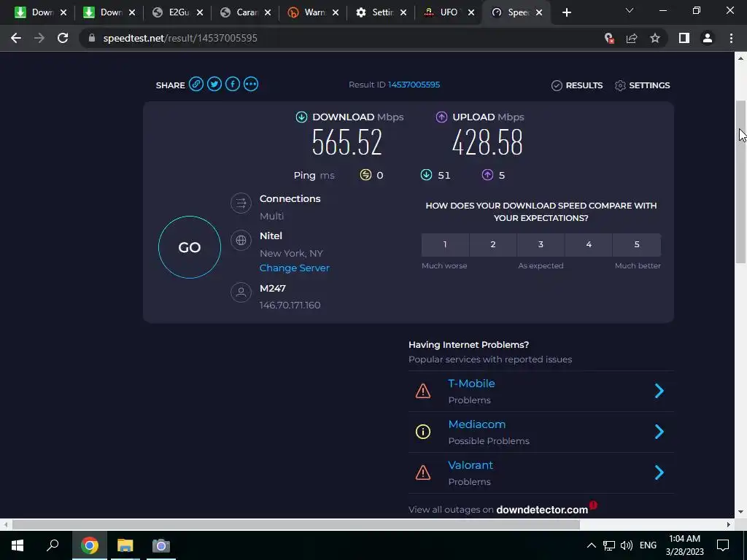Click the ENG language indicator
747x560 pixels.
[648, 545]
